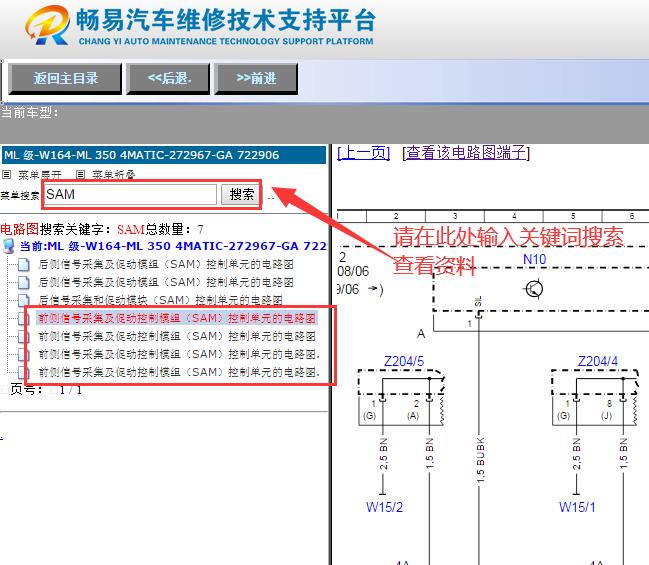Click the 搜索 search button
The image size is (649, 565).
[x=242, y=194]
